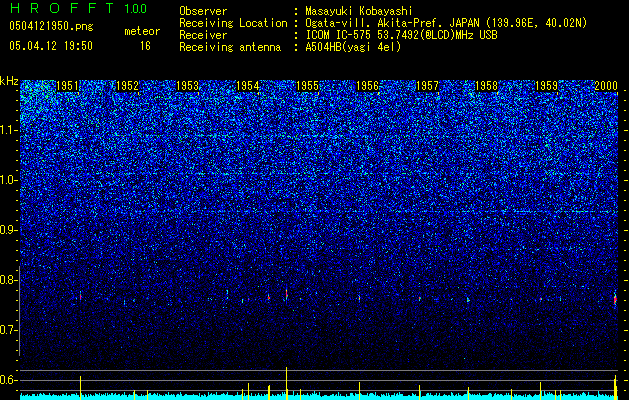Screen dimensions: 629x400
Task: Click the meteor count value 16
Action: tap(145, 46)
